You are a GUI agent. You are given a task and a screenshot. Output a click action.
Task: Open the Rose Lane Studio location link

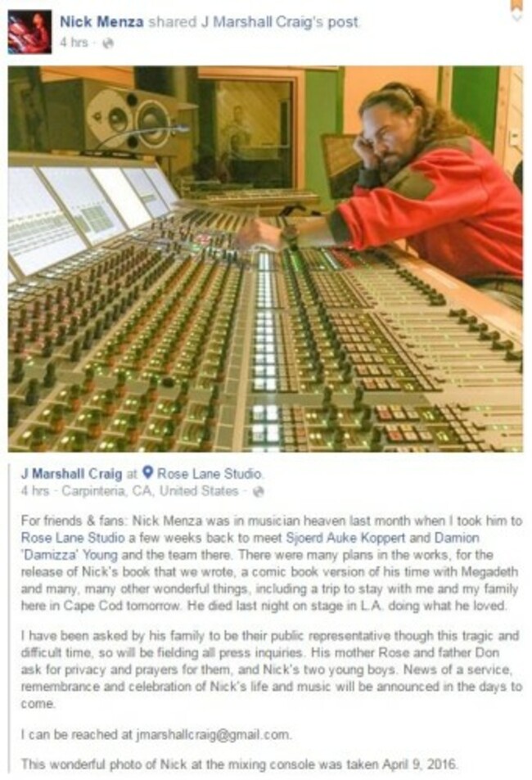pos(209,474)
